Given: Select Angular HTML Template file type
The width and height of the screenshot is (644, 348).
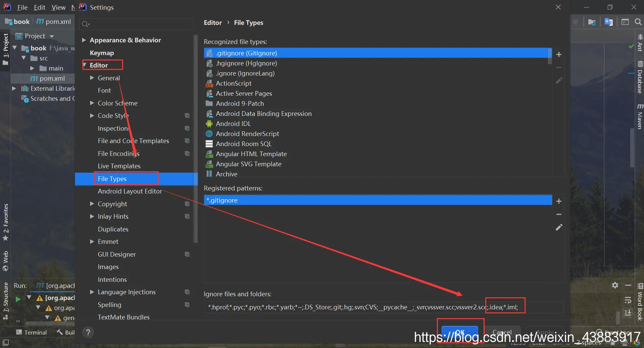Looking at the screenshot, I should tap(376, 154).
